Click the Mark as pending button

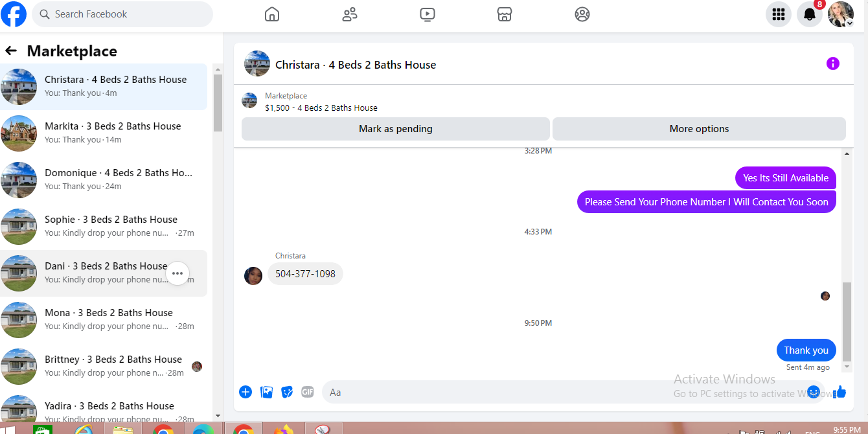point(396,129)
